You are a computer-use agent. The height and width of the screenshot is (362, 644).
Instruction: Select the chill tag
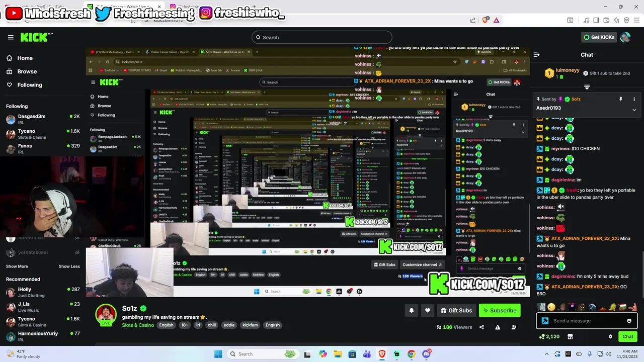coord(212,325)
